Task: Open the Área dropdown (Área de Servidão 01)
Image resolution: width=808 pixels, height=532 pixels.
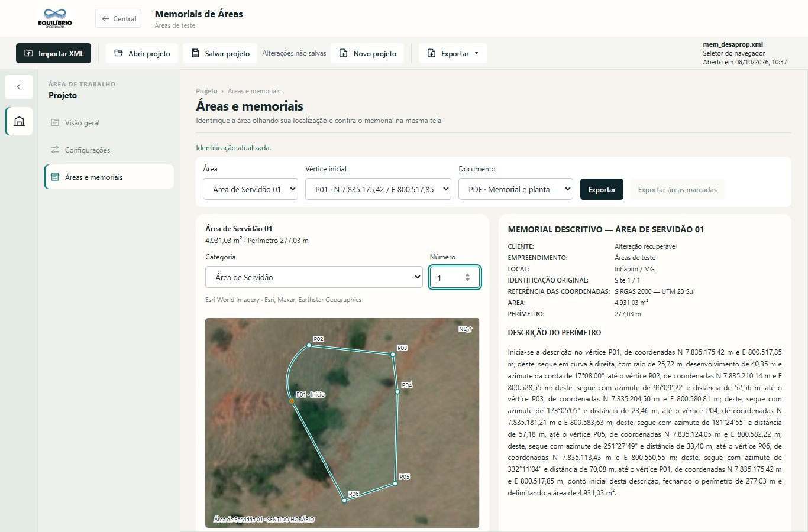Action: point(250,189)
